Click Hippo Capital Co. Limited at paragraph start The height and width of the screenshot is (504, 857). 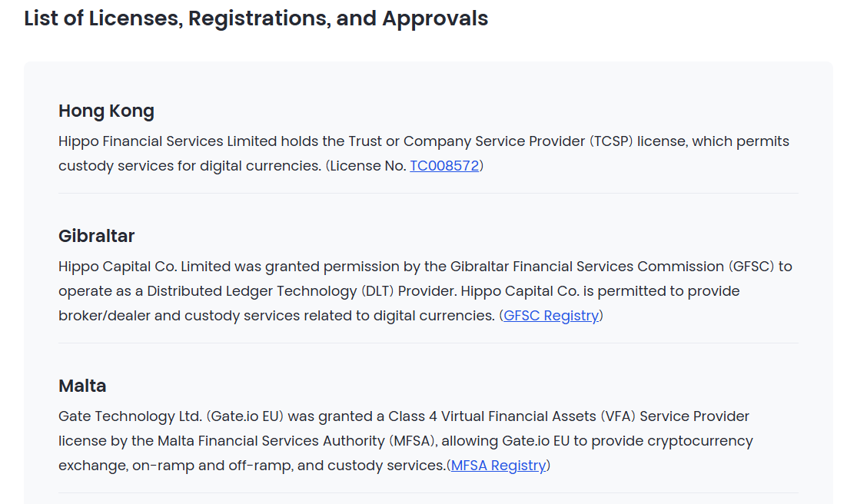click(144, 267)
